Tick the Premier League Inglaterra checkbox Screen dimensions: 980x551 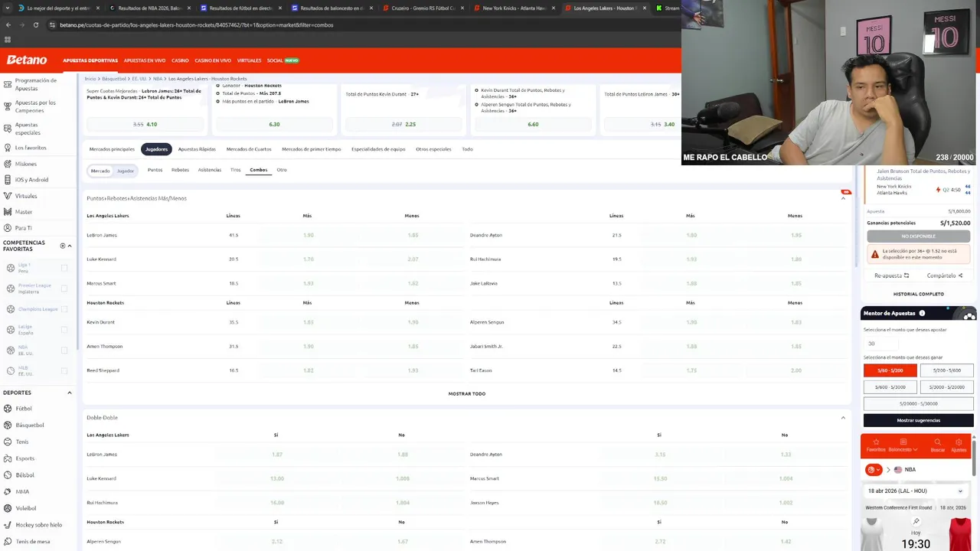point(64,289)
